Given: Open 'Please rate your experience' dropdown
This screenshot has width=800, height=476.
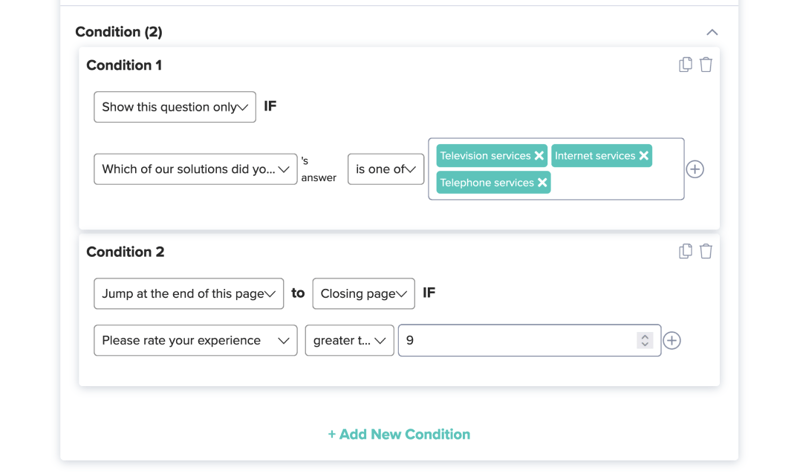Looking at the screenshot, I should 195,340.
